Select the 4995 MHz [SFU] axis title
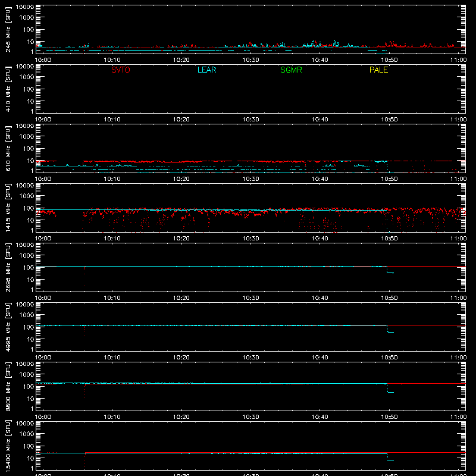 click(8, 327)
